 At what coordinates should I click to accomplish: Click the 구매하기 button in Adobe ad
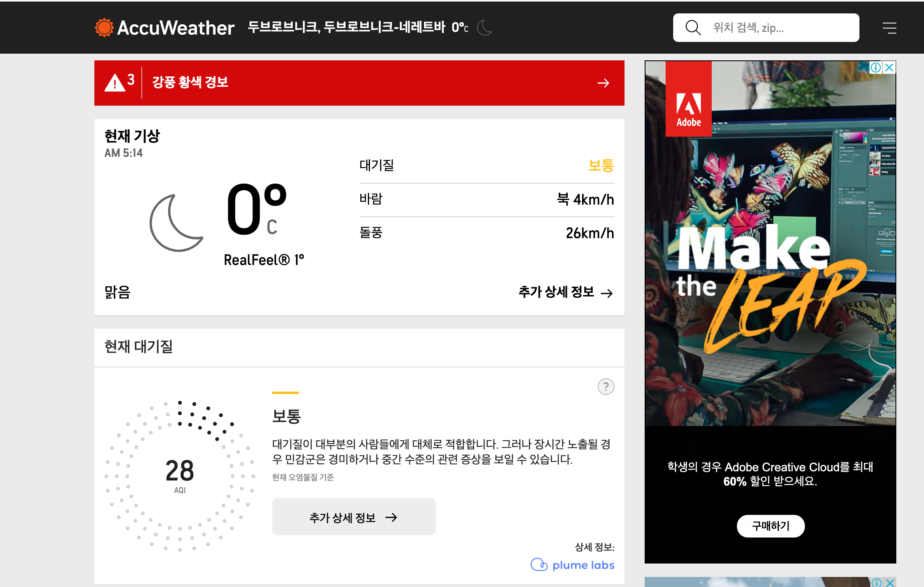770,526
